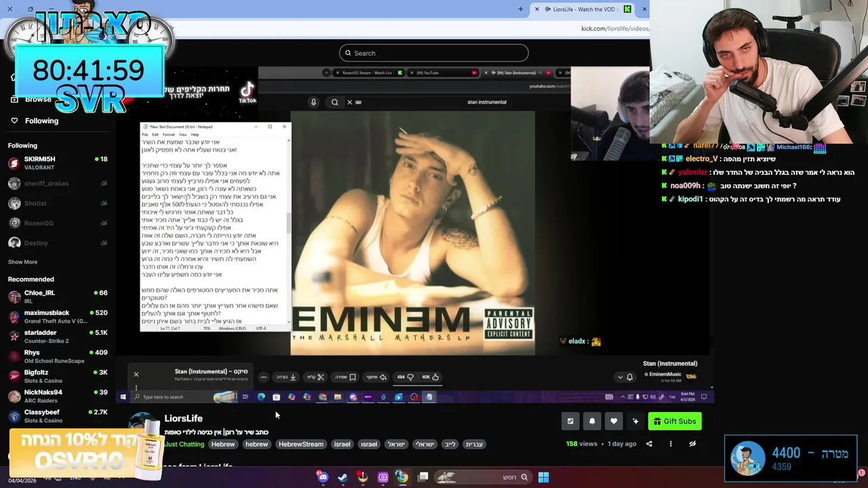This screenshot has height=488, width=868.
Task: Click the YouTube share button
Action: click(376, 377)
